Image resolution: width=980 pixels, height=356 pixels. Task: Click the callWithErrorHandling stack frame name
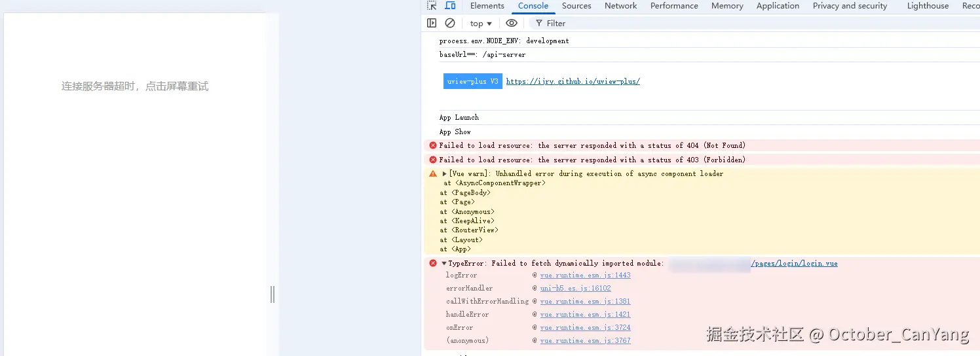487,302
